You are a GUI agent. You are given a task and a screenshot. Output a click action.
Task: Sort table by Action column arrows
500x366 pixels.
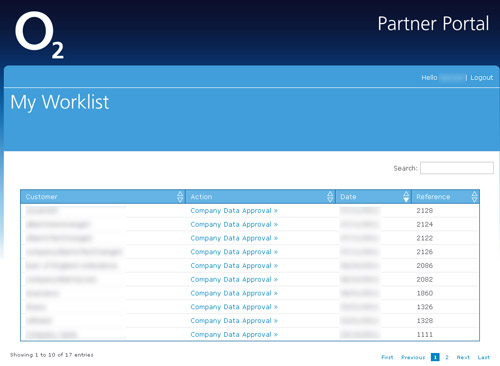coord(330,197)
